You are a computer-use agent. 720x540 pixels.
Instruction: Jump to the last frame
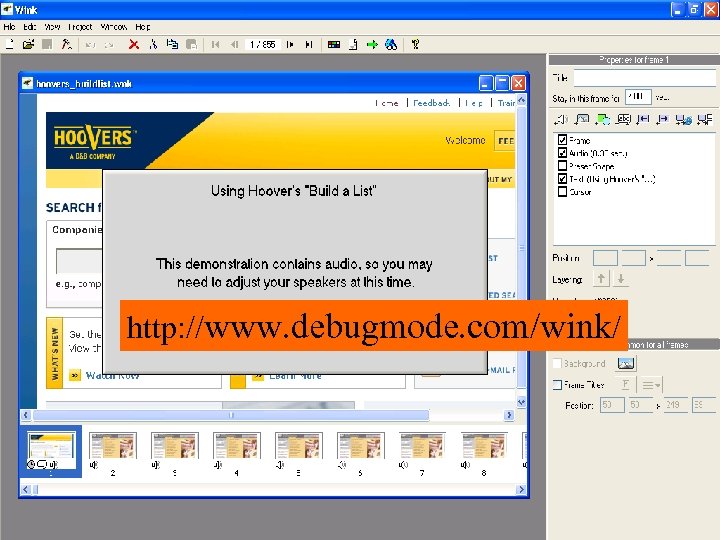tap(309, 44)
